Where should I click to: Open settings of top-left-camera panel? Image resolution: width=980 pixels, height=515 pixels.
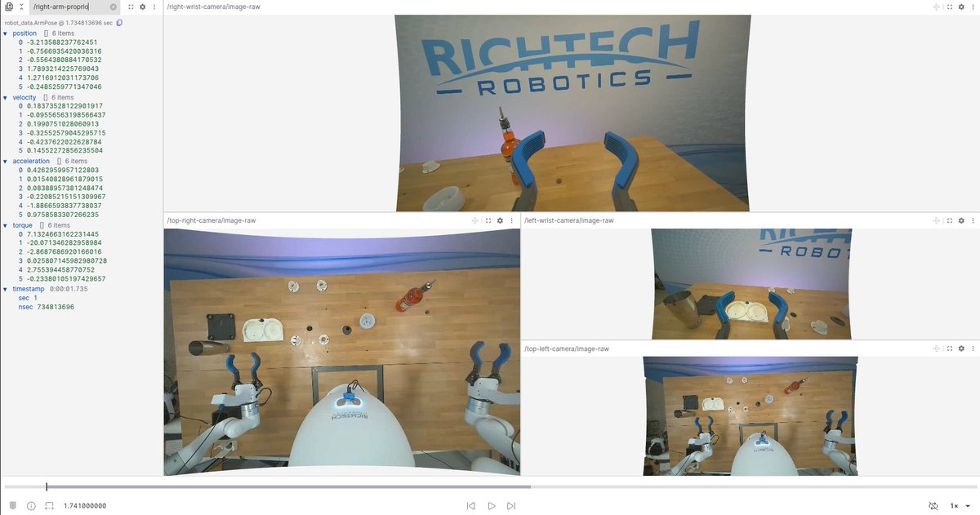tap(960, 349)
